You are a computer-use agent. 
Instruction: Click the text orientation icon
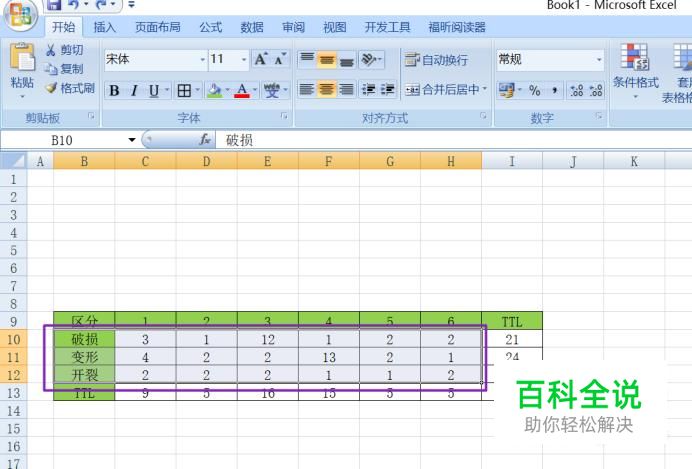pos(368,59)
